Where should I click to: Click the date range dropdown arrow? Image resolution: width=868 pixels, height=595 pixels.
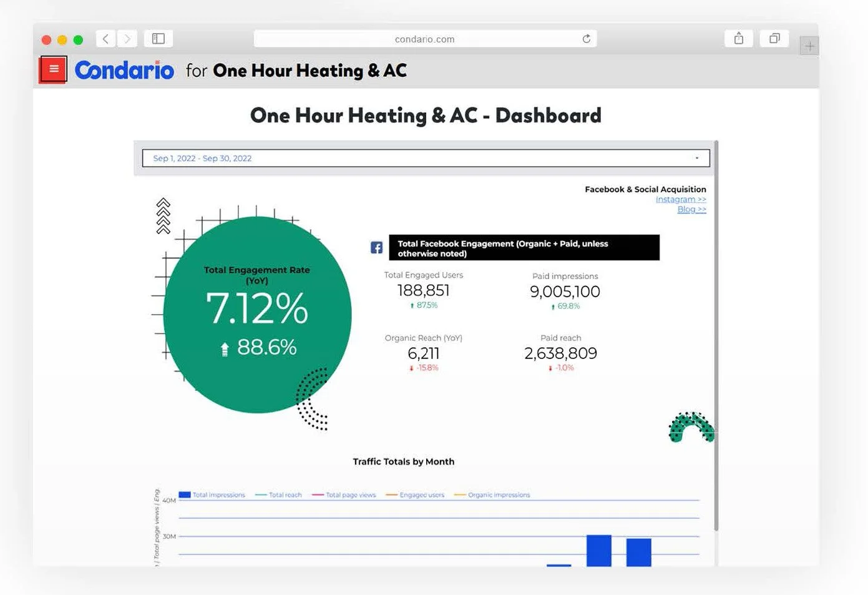pyautogui.click(x=697, y=158)
